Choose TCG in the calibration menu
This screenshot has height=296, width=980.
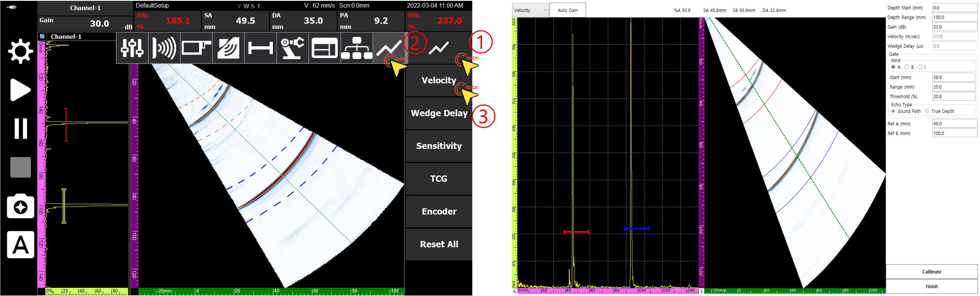coord(439,178)
